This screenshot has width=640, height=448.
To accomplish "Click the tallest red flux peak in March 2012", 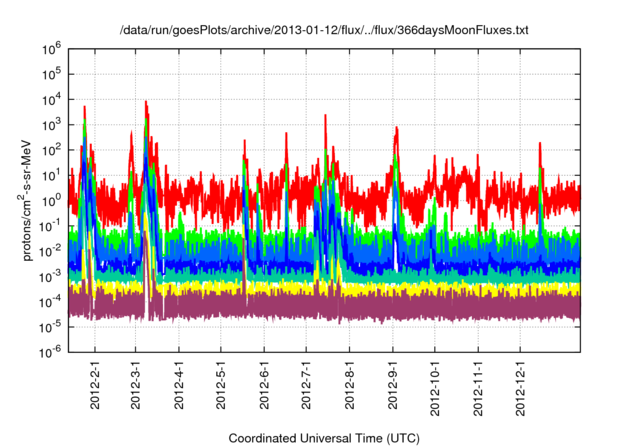I will click(x=146, y=102).
